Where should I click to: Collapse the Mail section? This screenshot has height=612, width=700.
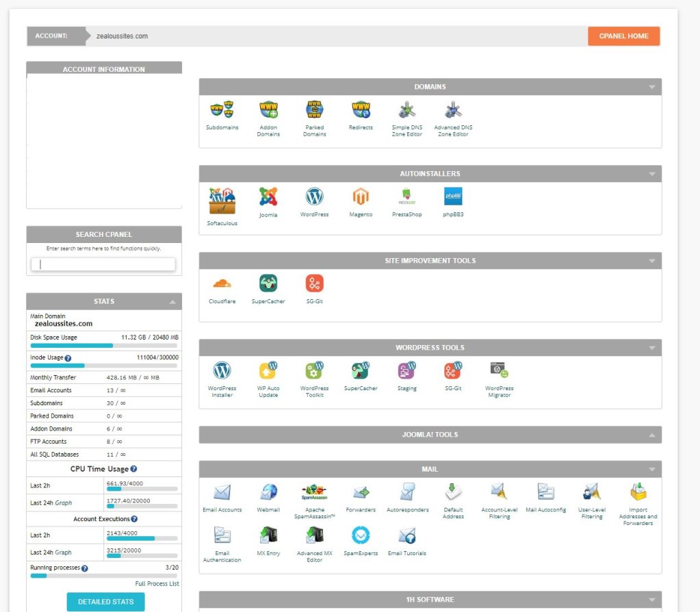(652, 470)
